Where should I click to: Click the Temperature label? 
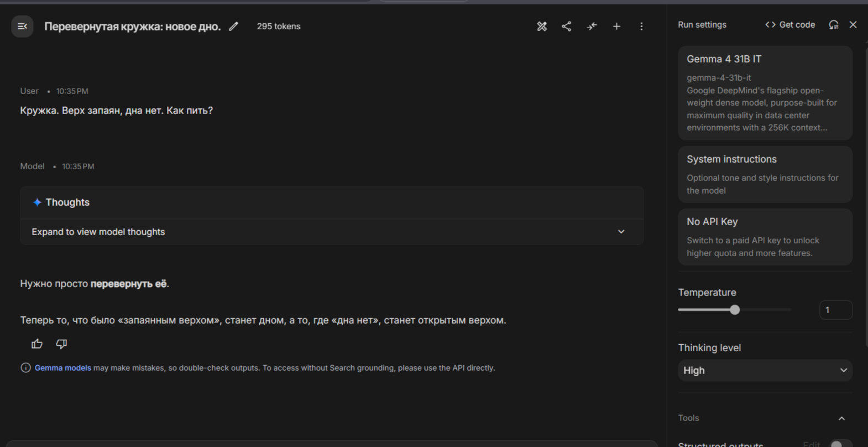click(x=707, y=293)
